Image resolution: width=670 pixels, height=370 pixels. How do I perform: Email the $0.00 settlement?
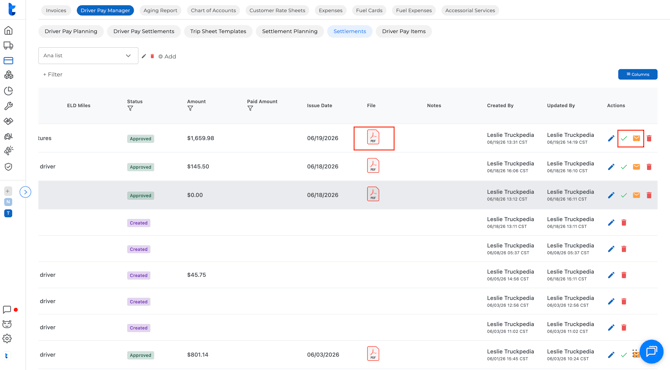(x=636, y=195)
